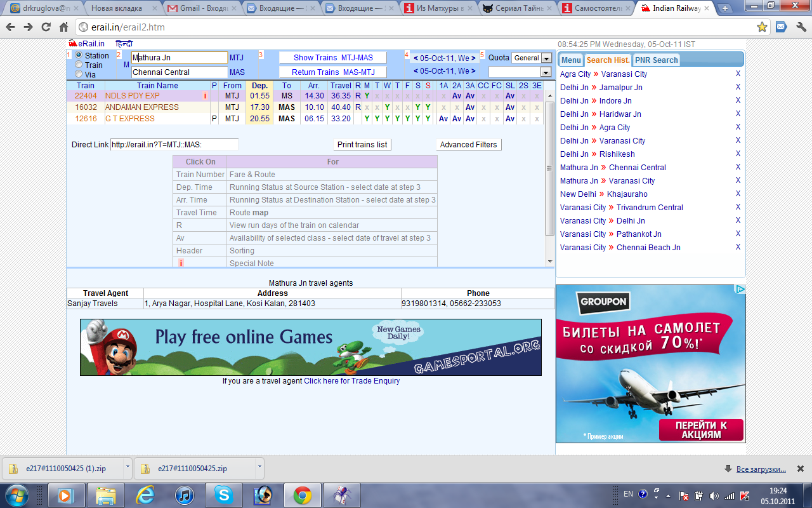Remove Agra City to Varanasi City history entry

pos(738,74)
